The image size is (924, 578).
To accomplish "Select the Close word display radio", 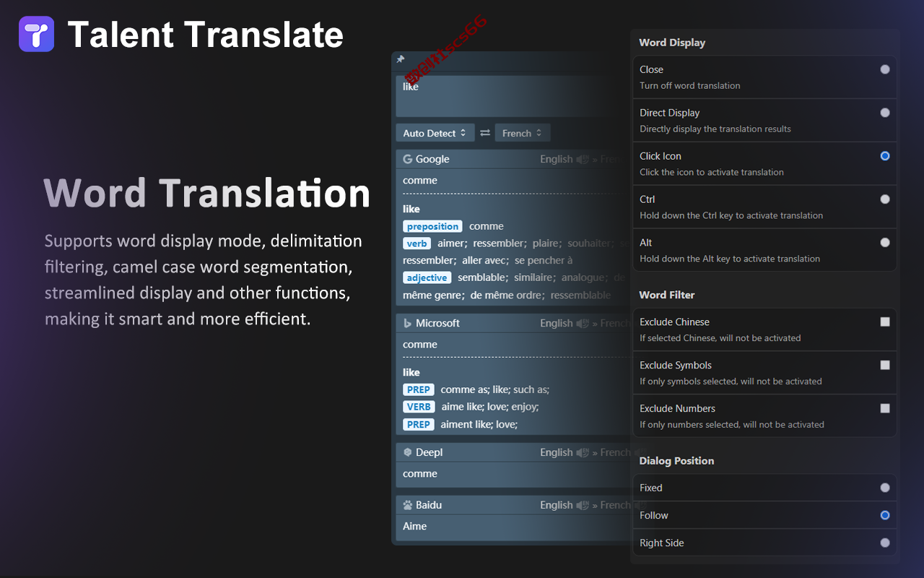I will pyautogui.click(x=885, y=69).
